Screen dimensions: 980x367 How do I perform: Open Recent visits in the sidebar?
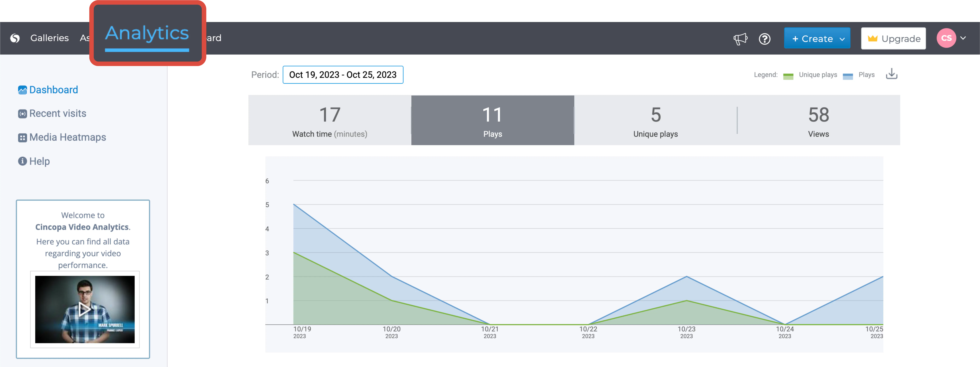point(58,114)
